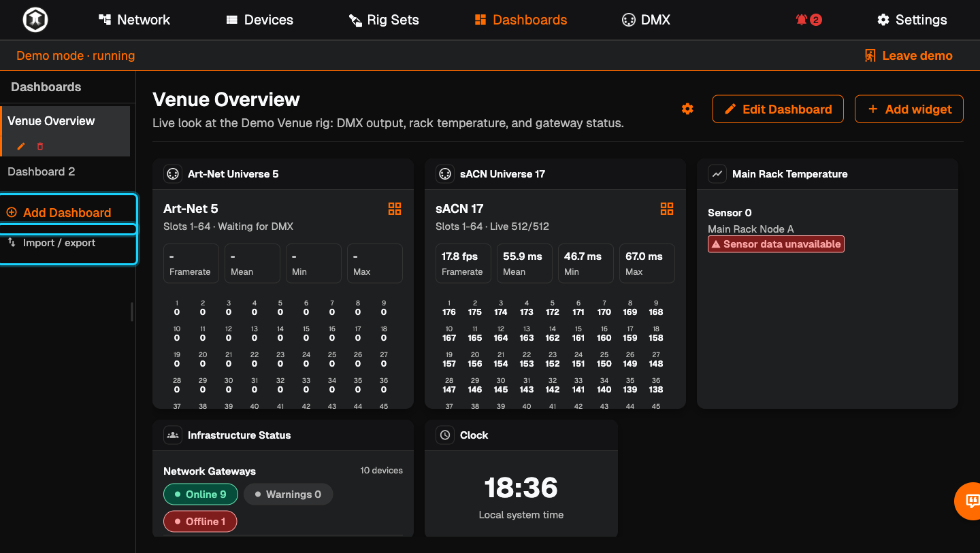Go to the Devices tab
Image resolution: width=980 pixels, height=553 pixels.
pyautogui.click(x=259, y=20)
